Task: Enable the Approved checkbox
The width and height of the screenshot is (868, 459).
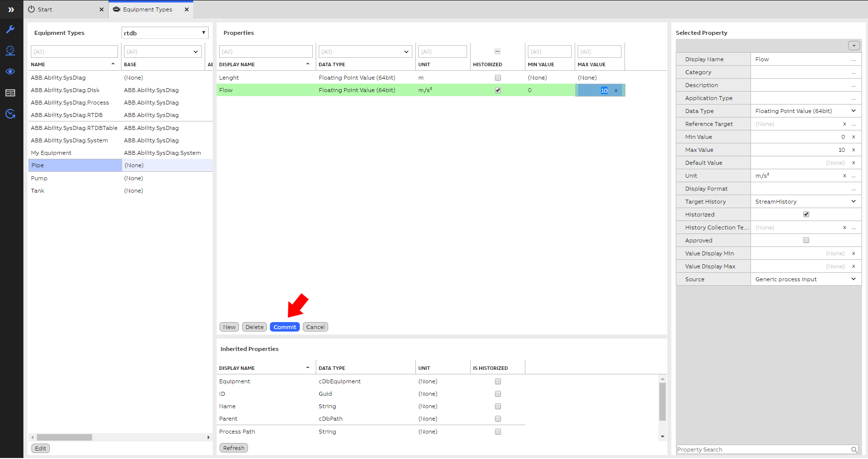Action: 806,240
